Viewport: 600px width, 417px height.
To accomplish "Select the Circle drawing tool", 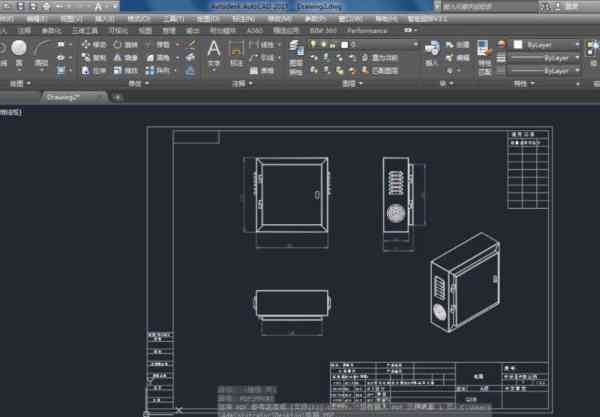I will tap(19, 48).
